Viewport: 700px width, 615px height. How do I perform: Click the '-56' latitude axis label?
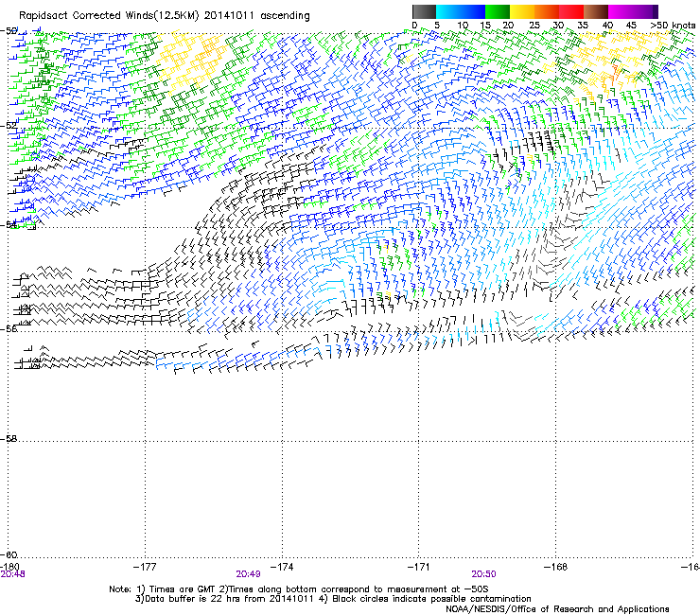pyautogui.click(x=9, y=328)
